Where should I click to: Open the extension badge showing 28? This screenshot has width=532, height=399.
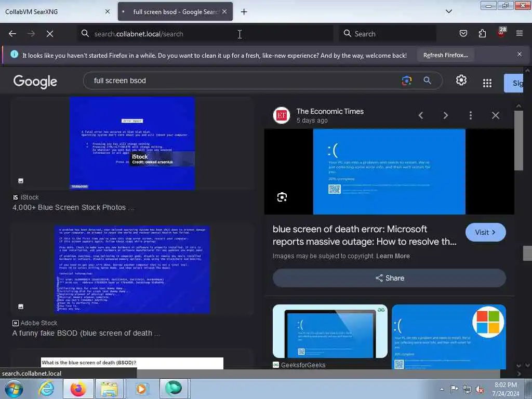pyautogui.click(x=501, y=32)
